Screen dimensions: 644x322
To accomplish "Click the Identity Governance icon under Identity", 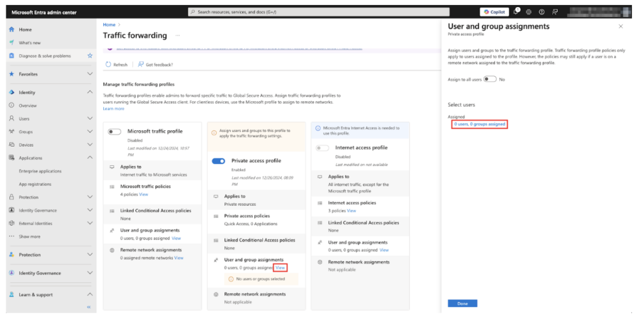I will coord(12,210).
